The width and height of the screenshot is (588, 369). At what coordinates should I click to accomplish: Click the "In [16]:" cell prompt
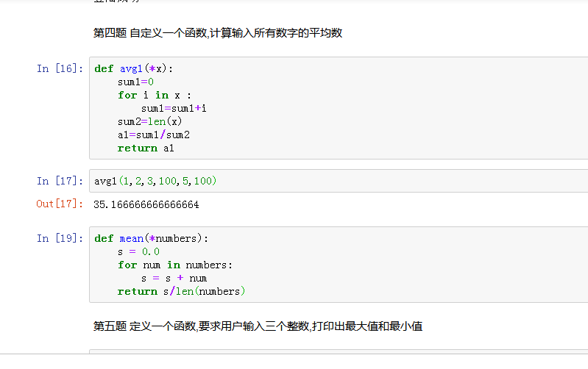point(60,68)
